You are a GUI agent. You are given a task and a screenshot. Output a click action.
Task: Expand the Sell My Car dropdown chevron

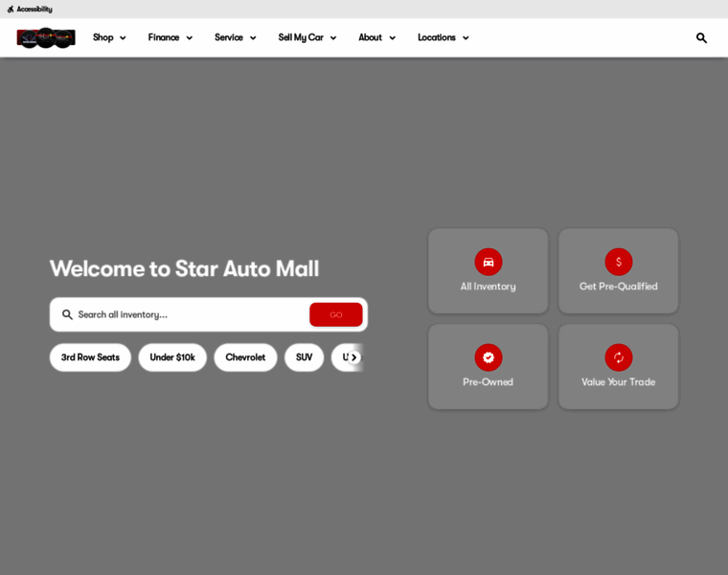333,38
